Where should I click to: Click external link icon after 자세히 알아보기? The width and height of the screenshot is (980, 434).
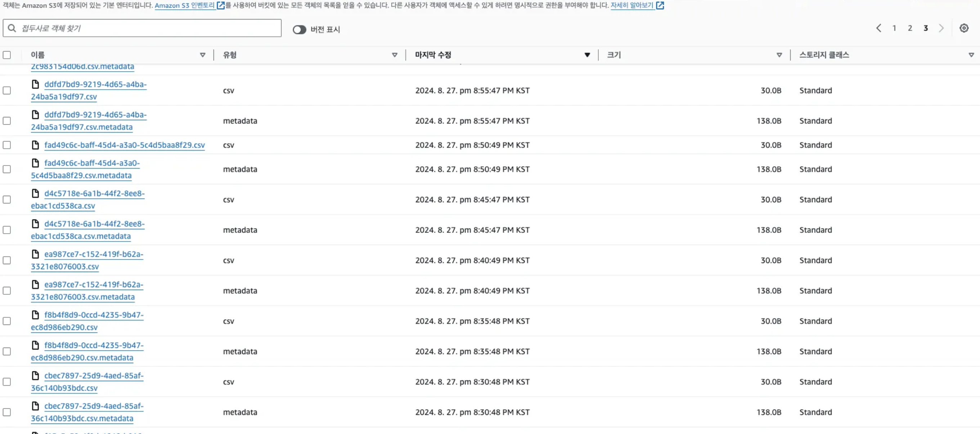660,5
